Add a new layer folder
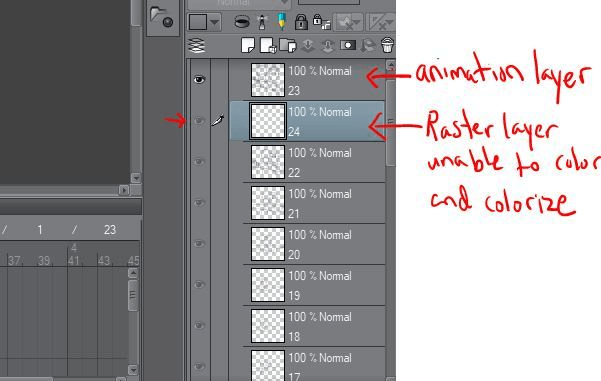This screenshot has height=381, width=601. pos(288,45)
